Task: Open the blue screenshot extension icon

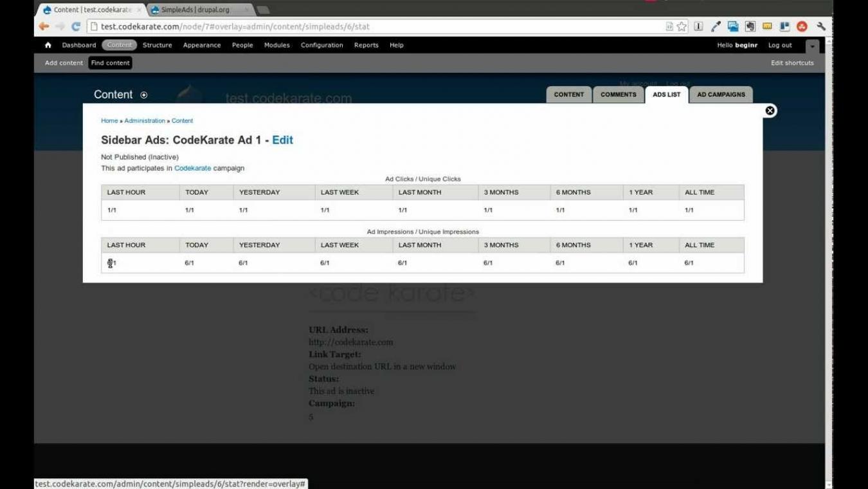Action: coord(733,26)
